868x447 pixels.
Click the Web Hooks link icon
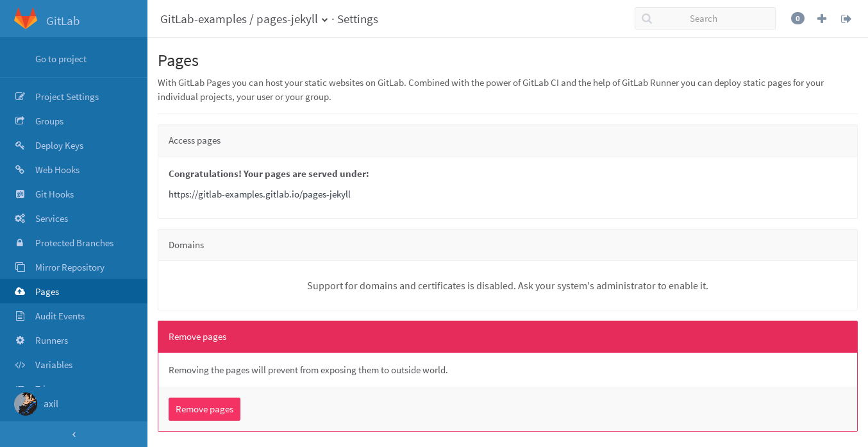pos(20,170)
